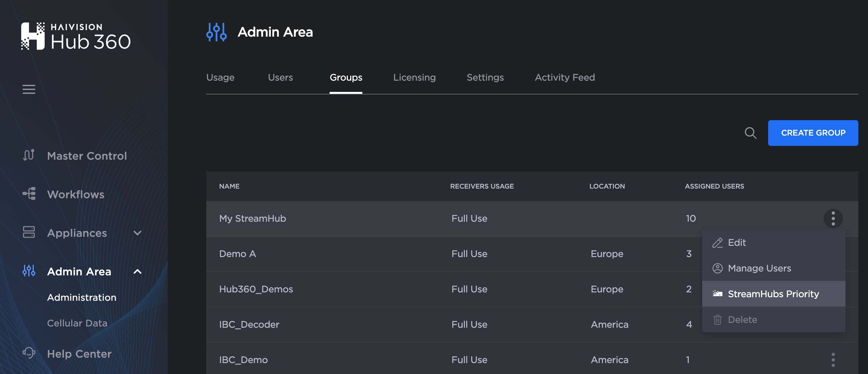Expand the Appliances sidebar section
The image size is (868, 374).
[137, 233]
